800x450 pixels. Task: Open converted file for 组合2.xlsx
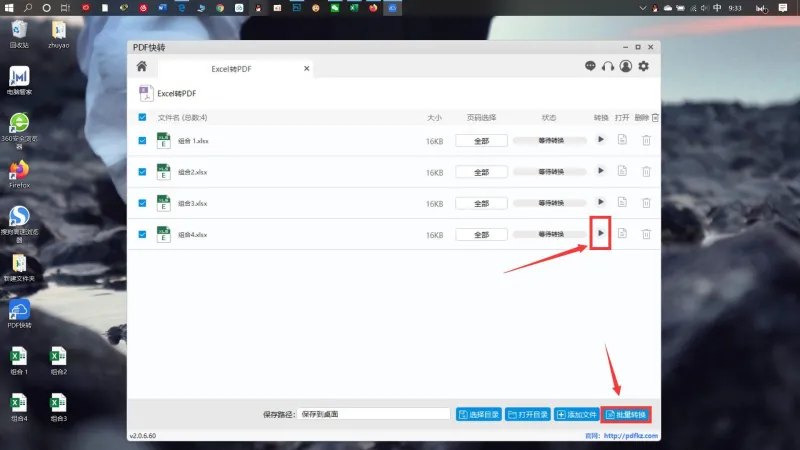click(x=622, y=171)
